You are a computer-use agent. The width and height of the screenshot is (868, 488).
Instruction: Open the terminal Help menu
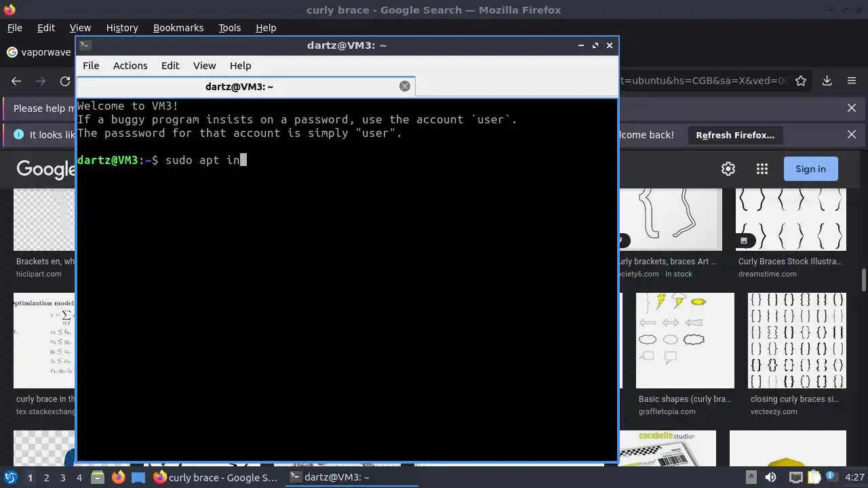coord(241,66)
